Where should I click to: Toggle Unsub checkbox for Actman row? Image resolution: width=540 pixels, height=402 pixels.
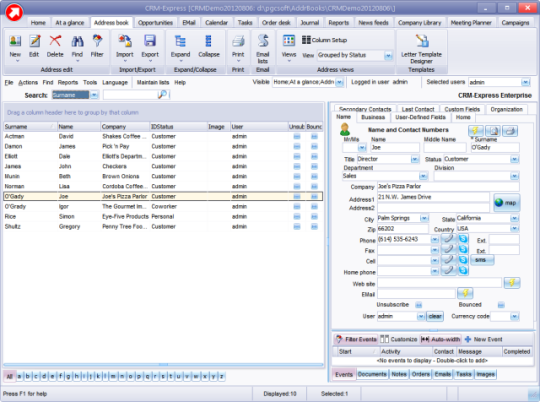point(297,136)
